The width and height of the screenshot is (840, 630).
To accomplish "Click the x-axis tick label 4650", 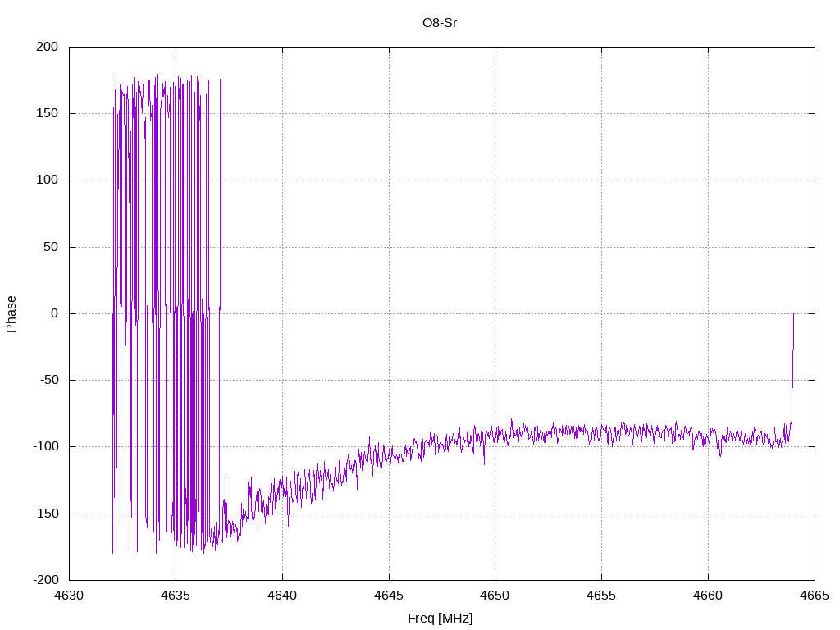I will click(495, 596).
